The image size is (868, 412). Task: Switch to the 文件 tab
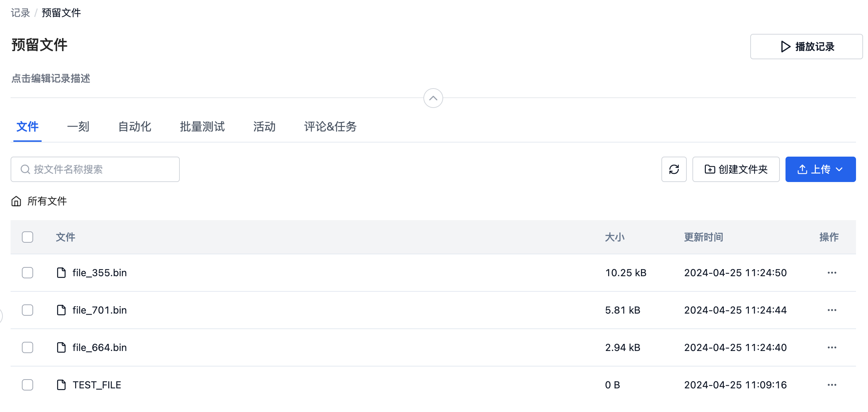[x=27, y=127]
